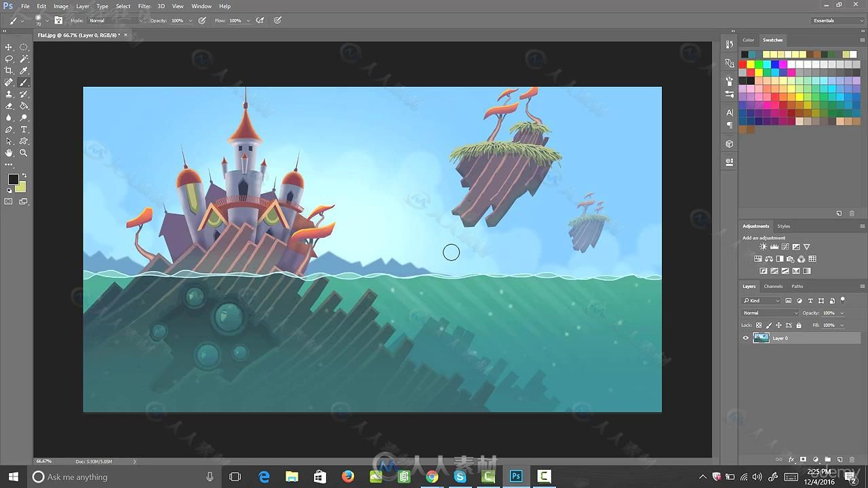
Task: Open the History panel icon
Action: [730, 45]
